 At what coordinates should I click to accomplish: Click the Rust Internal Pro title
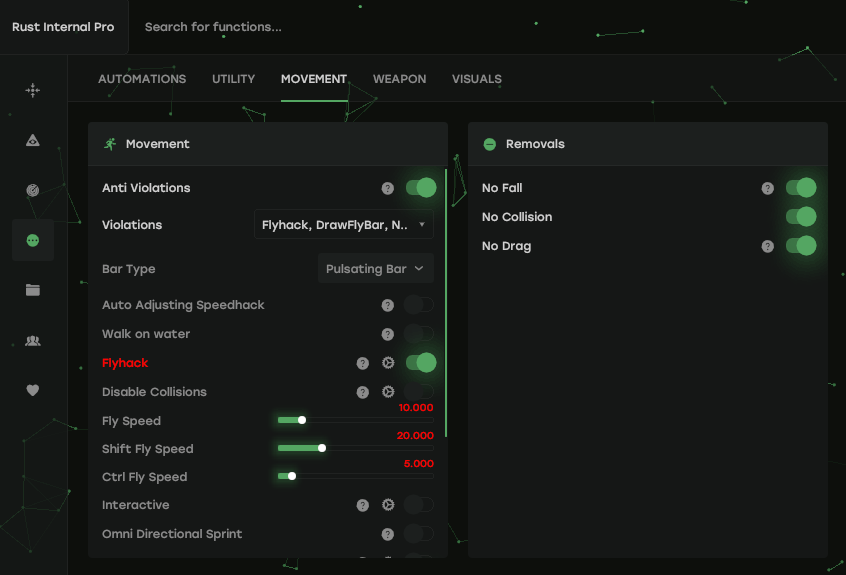point(63,27)
